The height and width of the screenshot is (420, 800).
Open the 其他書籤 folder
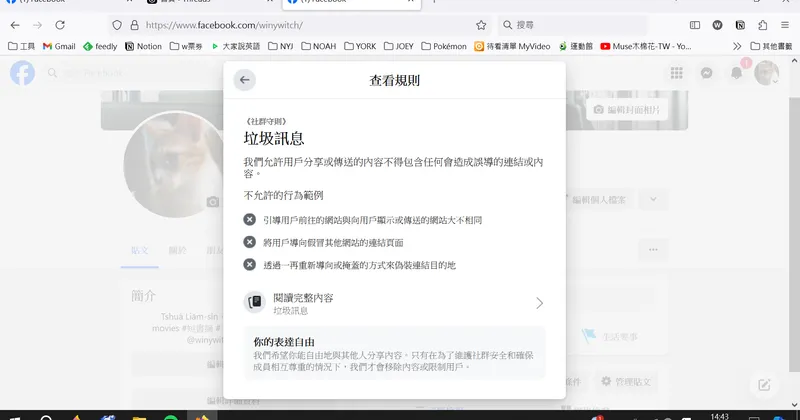[x=771, y=46]
